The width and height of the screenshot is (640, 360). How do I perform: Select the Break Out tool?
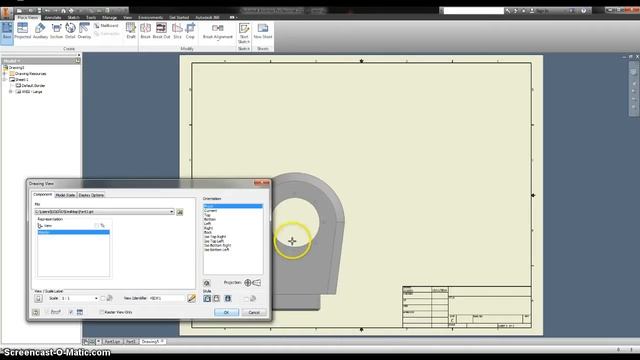point(161,31)
